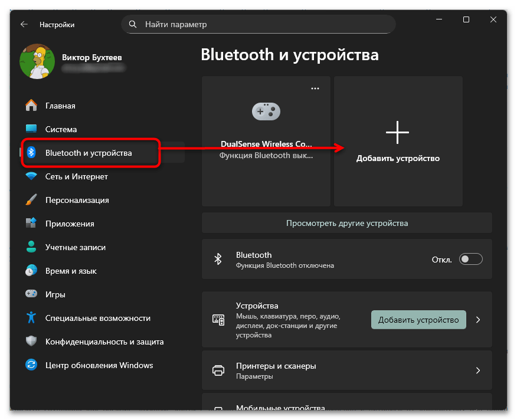Expand Принтеры и сканеры via its chevron

coord(478,370)
